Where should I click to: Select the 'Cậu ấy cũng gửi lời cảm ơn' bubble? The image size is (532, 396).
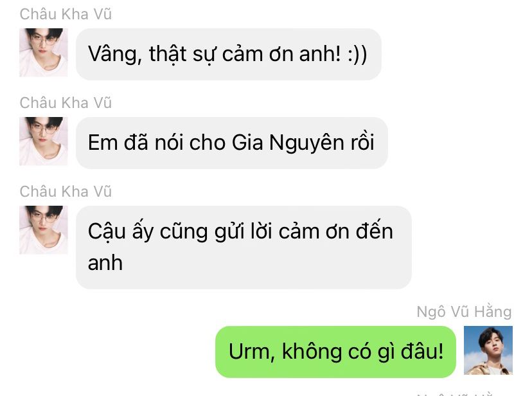[244, 248]
